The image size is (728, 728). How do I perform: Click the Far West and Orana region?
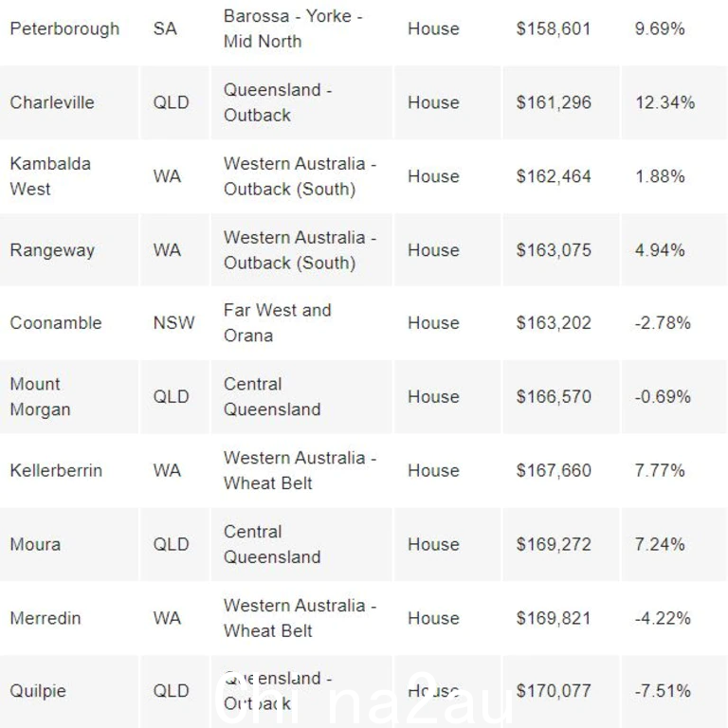tap(277, 322)
